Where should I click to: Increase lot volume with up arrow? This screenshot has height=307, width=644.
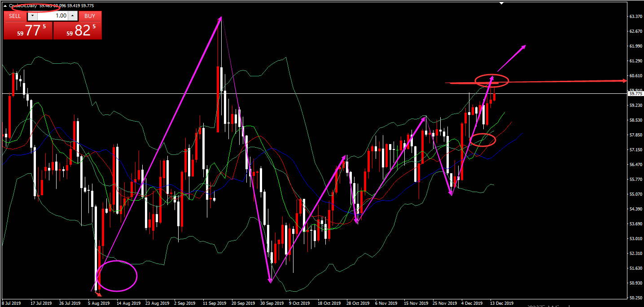[73, 16]
